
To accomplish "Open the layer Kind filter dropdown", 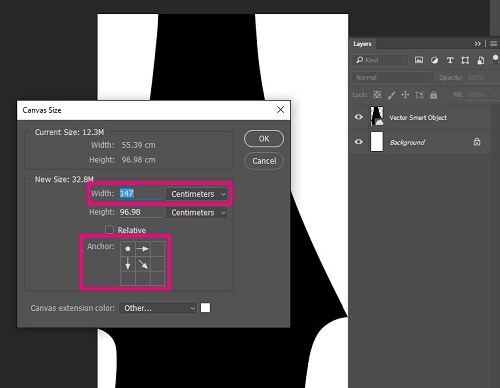I will pos(380,60).
